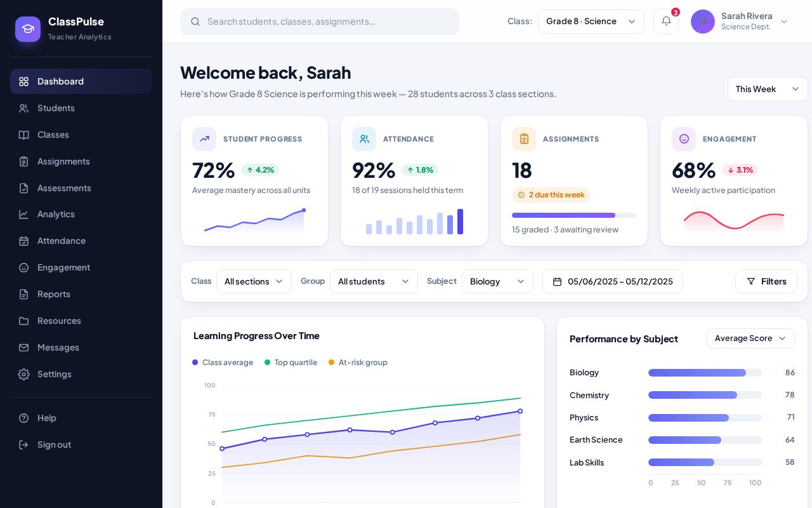
Task: Toggle the At-risk group legend series
Action: pyautogui.click(x=358, y=363)
